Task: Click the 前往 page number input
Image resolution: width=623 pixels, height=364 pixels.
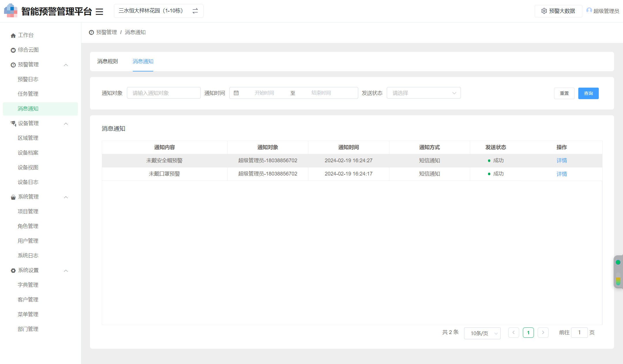Action: 579,333
